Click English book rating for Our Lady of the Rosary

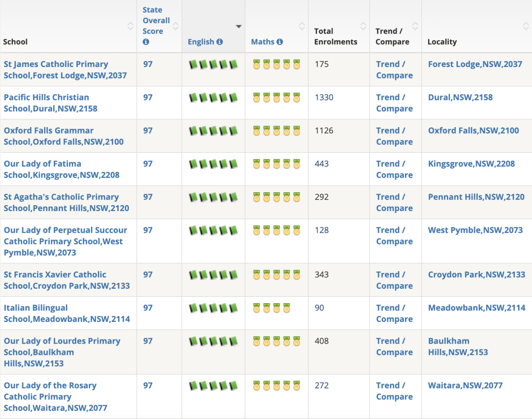(213, 385)
